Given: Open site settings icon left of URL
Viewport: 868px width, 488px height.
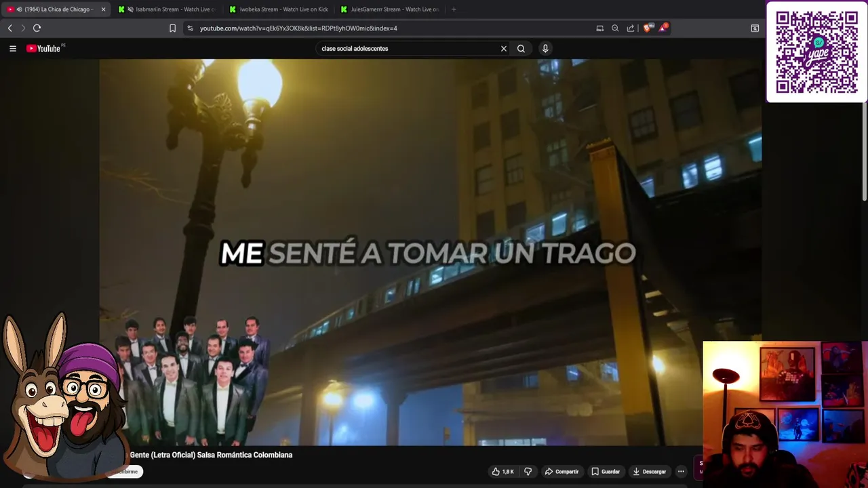Looking at the screenshot, I should pyautogui.click(x=190, y=28).
